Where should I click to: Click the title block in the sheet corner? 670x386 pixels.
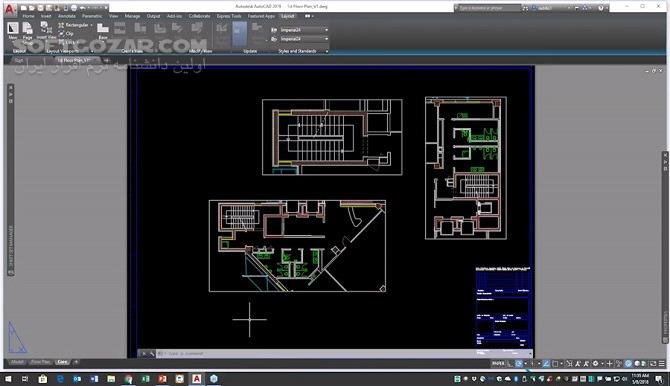point(503,308)
